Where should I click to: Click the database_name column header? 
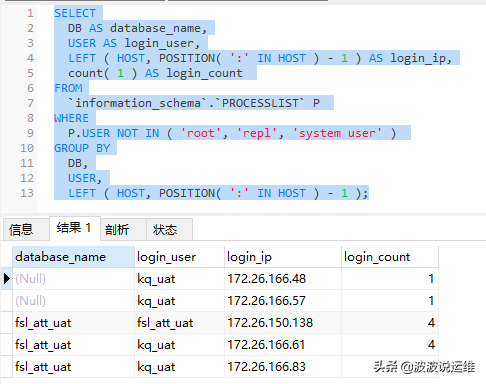click(73, 257)
